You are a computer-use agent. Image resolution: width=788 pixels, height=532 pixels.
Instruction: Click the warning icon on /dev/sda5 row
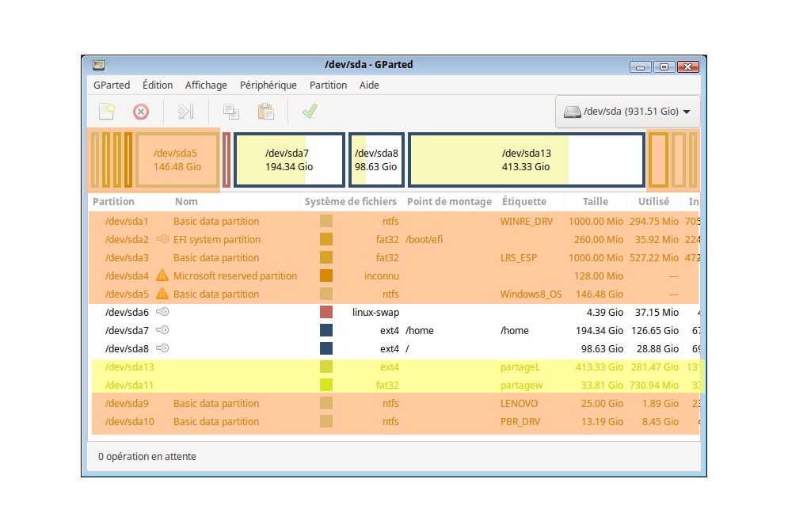click(x=162, y=294)
